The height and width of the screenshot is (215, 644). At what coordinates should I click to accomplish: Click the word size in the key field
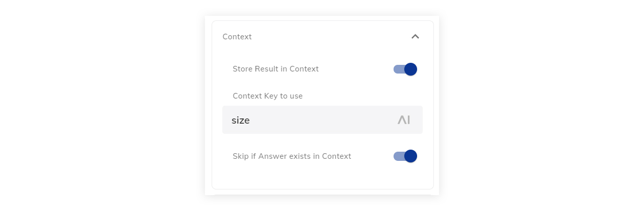click(241, 121)
